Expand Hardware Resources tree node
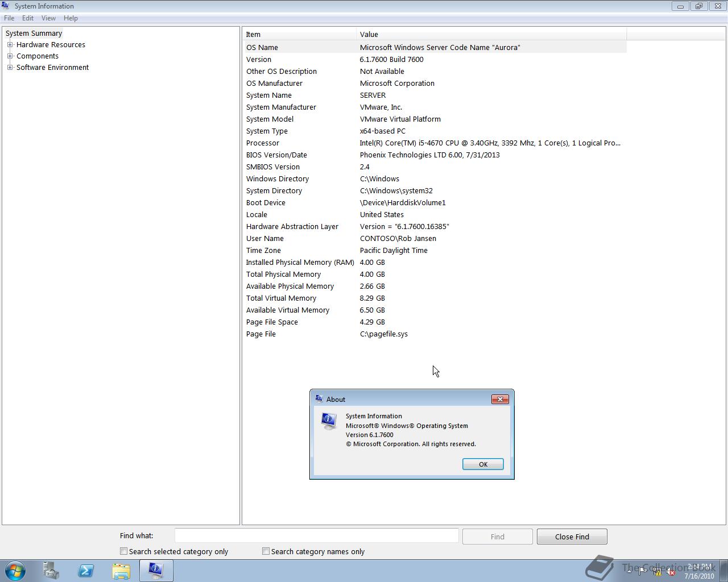Screen dimensions: 728x582 click(x=10, y=44)
